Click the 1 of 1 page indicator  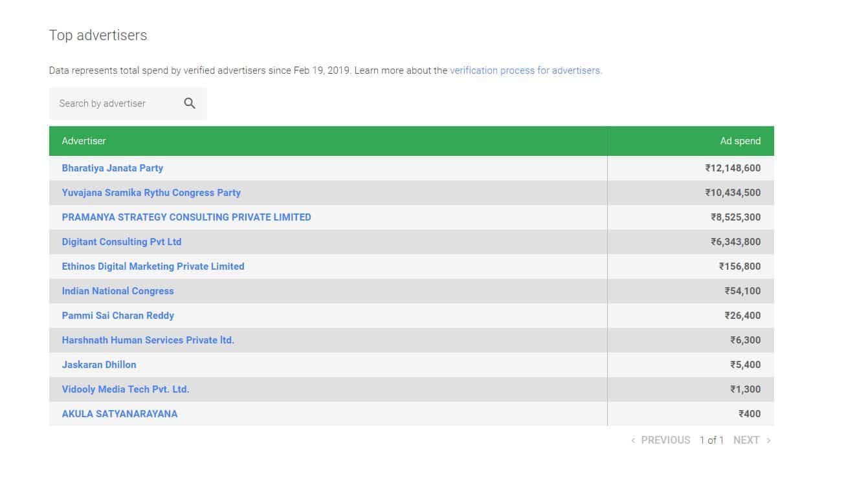coord(712,440)
